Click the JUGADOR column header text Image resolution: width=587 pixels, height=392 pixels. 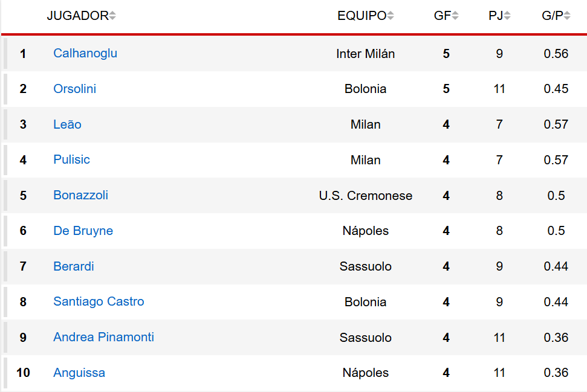point(77,16)
